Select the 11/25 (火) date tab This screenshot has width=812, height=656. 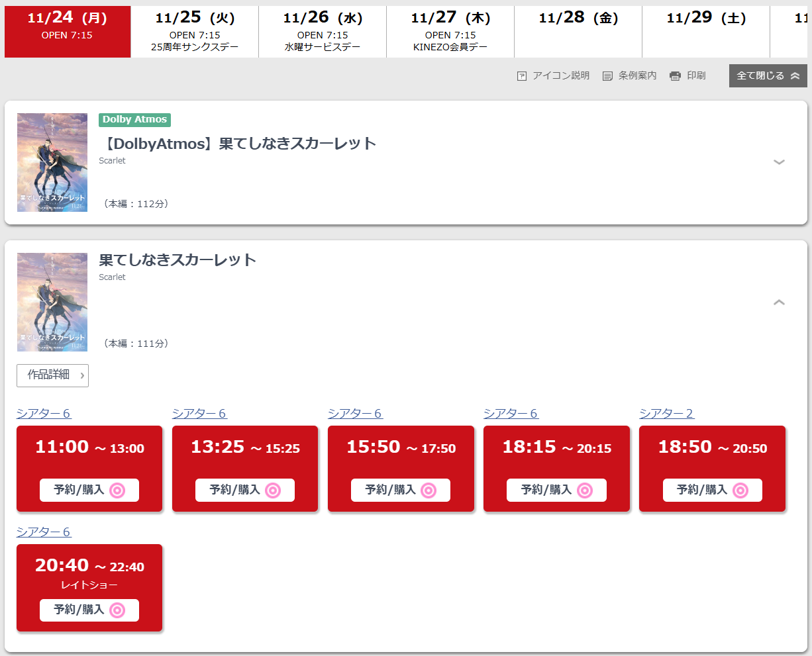point(195,32)
